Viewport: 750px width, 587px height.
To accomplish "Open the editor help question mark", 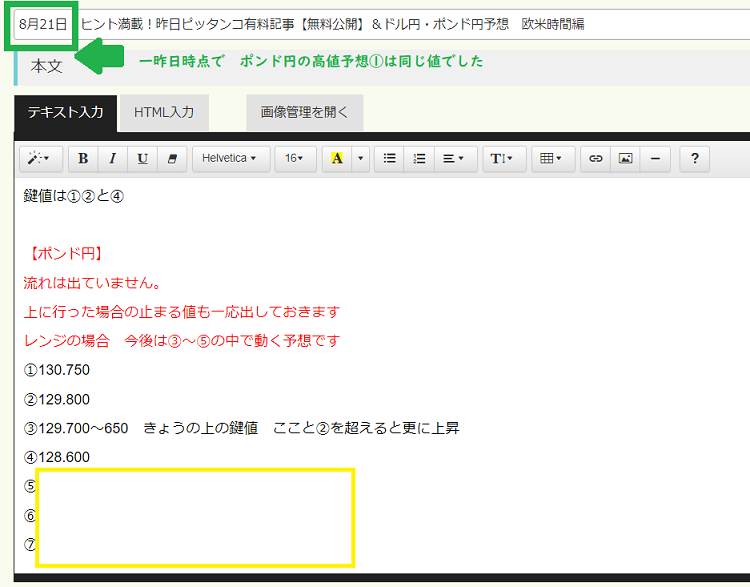I will [x=695, y=158].
